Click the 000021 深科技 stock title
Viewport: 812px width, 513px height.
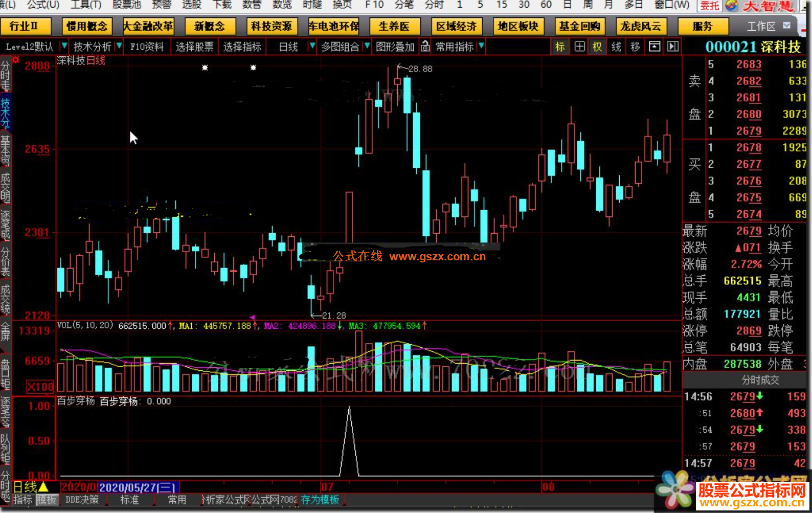pos(753,47)
